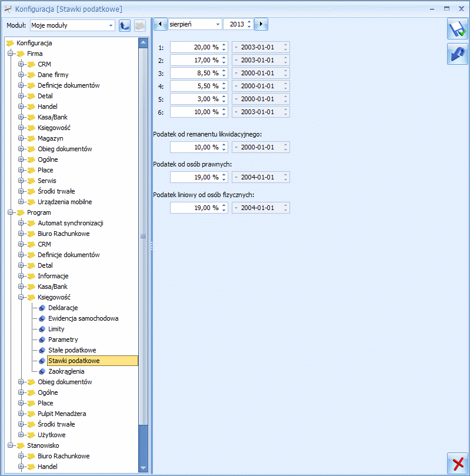Click the Limity item icon
Image resolution: width=470 pixels, height=476 pixels.
point(42,329)
